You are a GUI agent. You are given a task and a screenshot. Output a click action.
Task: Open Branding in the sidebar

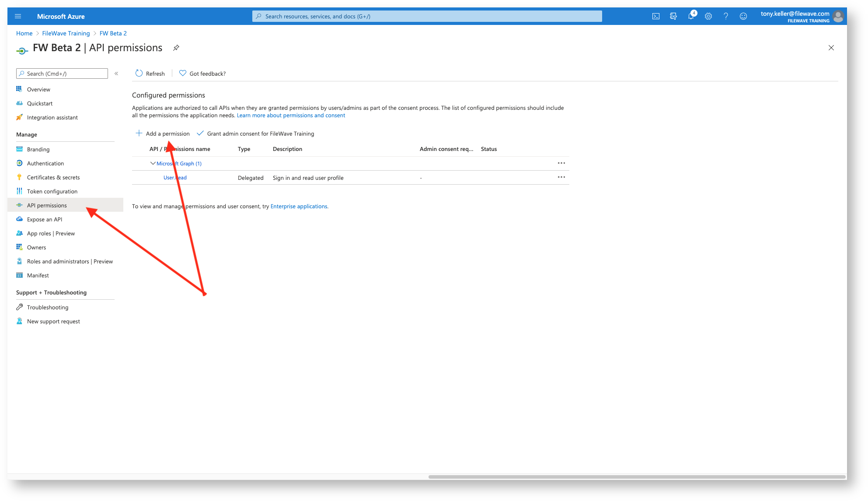point(38,149)
